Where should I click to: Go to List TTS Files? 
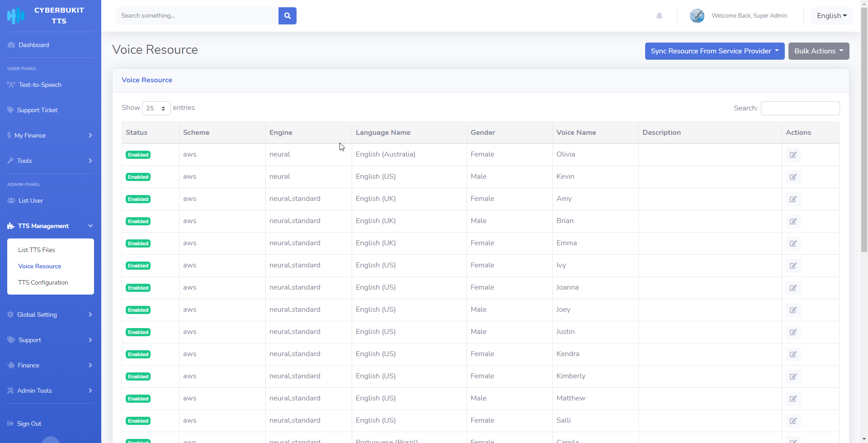pos(37,250)
